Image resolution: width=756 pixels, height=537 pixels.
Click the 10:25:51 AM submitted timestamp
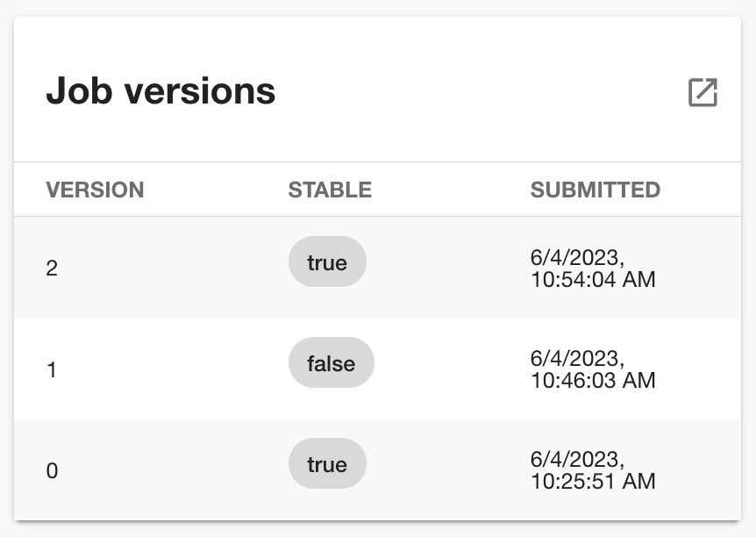coord(593,481)
